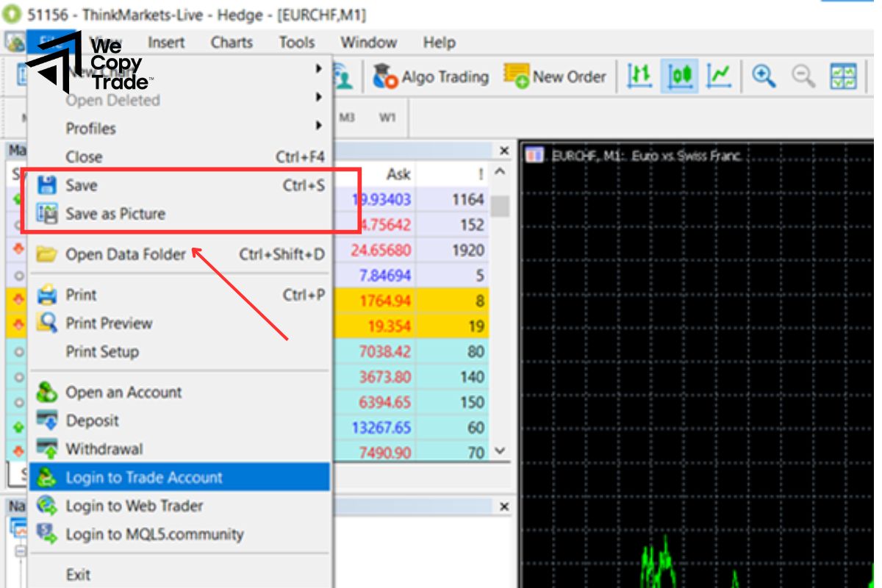882x588 pixels.
Task: Toggle the Algo Trading button
Action: [x=431, y=76]
